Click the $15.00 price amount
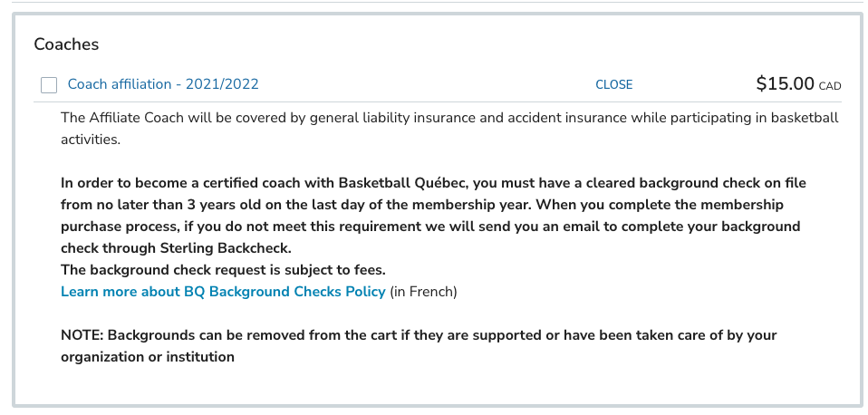The height and width of the screenshot is (415, 868). click(x=785, y=84)
